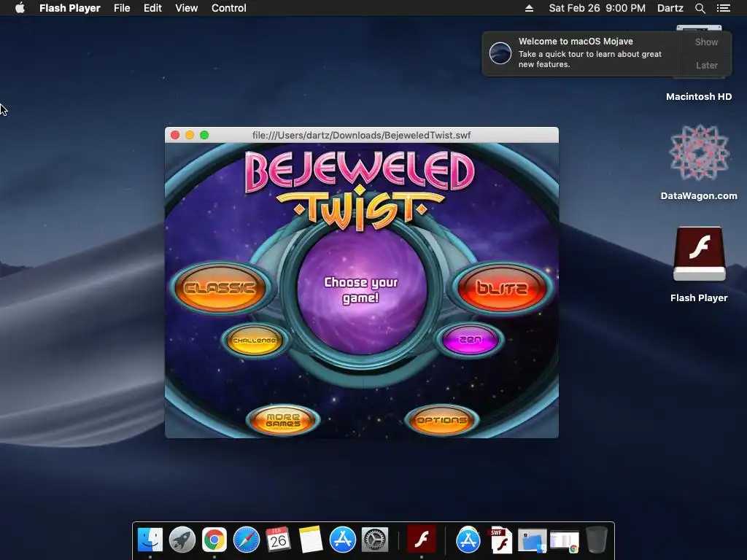This screenshot has height=560, width=747.
Task: Close the BejeweledTwist.swf window
Action: pos(175,135)
